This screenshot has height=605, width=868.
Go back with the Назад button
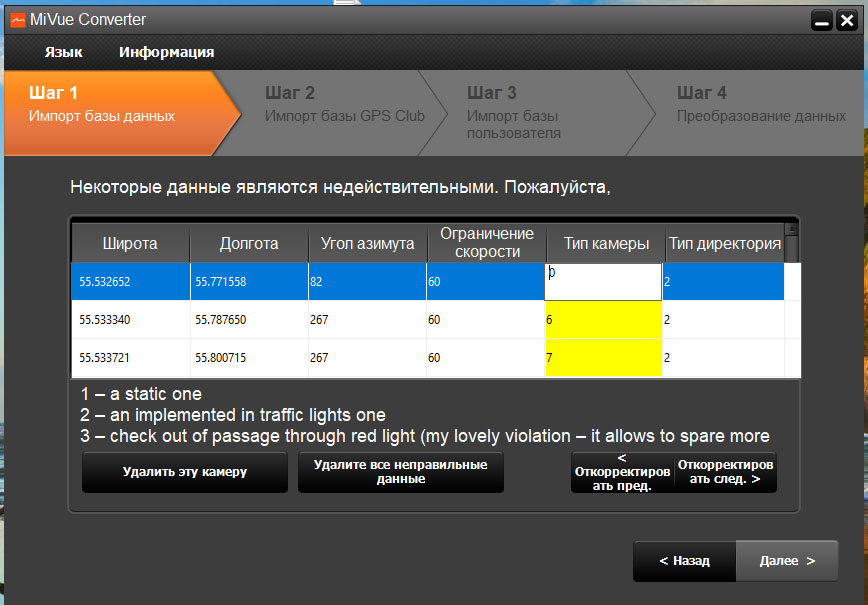point(684,561)
